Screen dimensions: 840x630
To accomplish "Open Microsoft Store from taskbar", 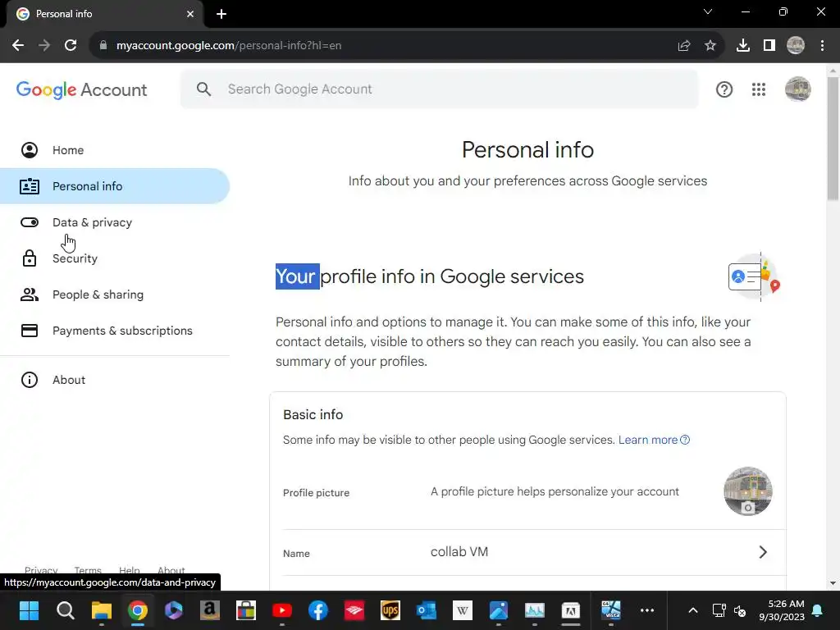I will 246,610.
